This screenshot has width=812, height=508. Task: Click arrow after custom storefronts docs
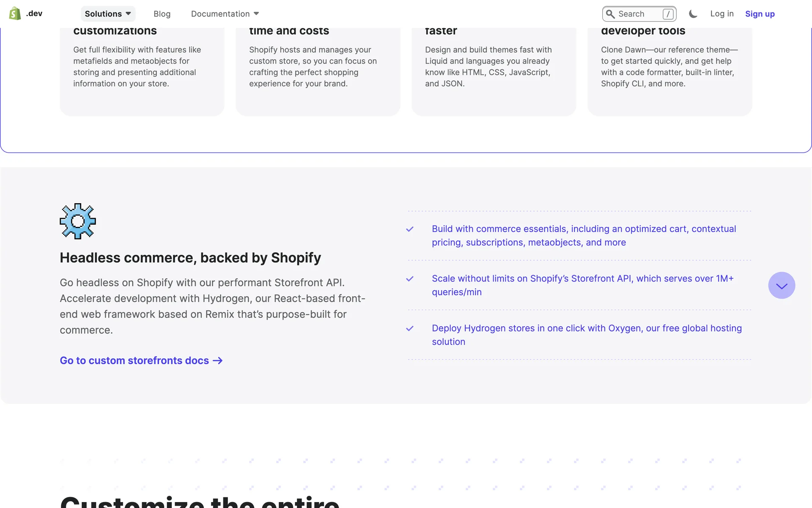[x=218, y=361]
